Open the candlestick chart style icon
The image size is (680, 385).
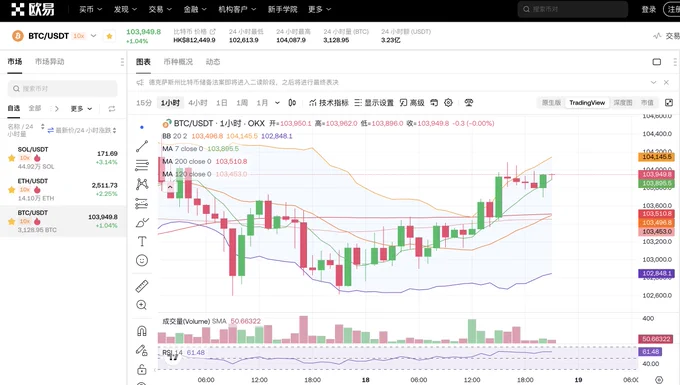tap(292, 103)
